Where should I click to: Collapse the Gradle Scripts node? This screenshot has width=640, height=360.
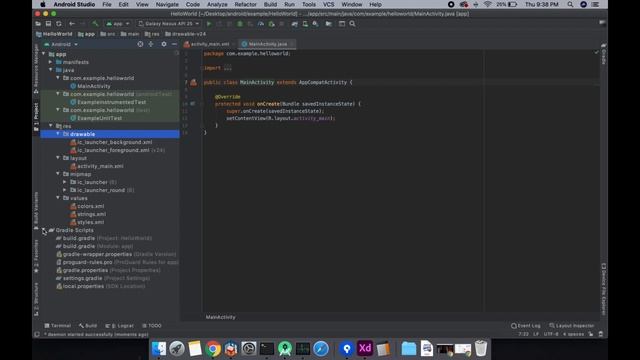tap(44, 230)
